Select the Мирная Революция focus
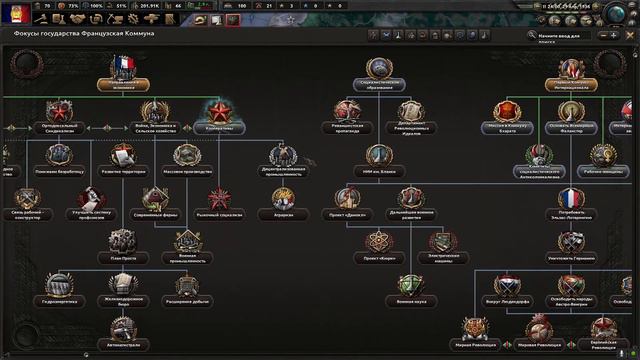This screenshot has width=640, height=360. 476,335
